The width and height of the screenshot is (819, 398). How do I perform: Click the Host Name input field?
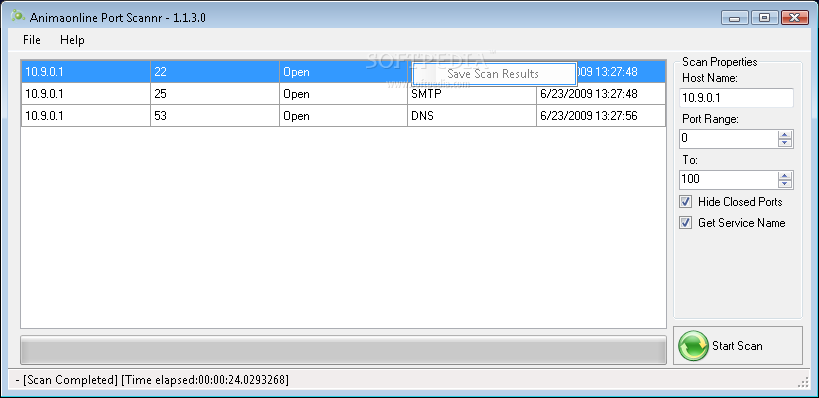(736, 98)
